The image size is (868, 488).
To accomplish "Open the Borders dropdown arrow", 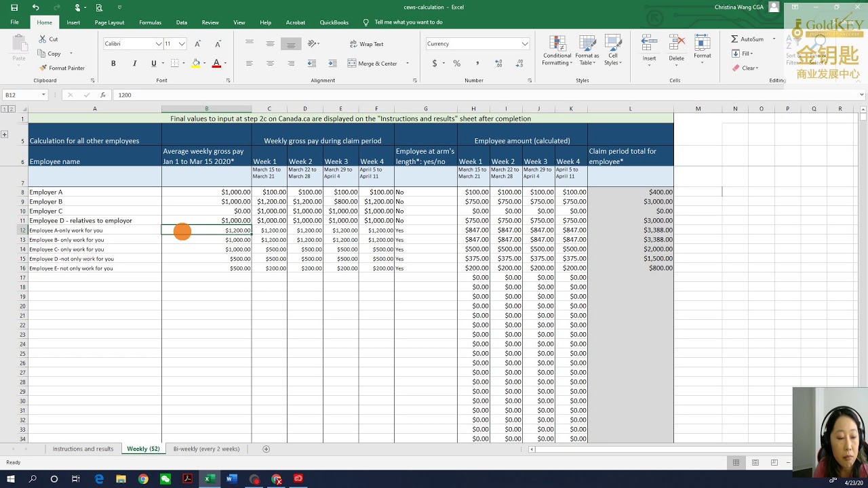I will 184,64.
